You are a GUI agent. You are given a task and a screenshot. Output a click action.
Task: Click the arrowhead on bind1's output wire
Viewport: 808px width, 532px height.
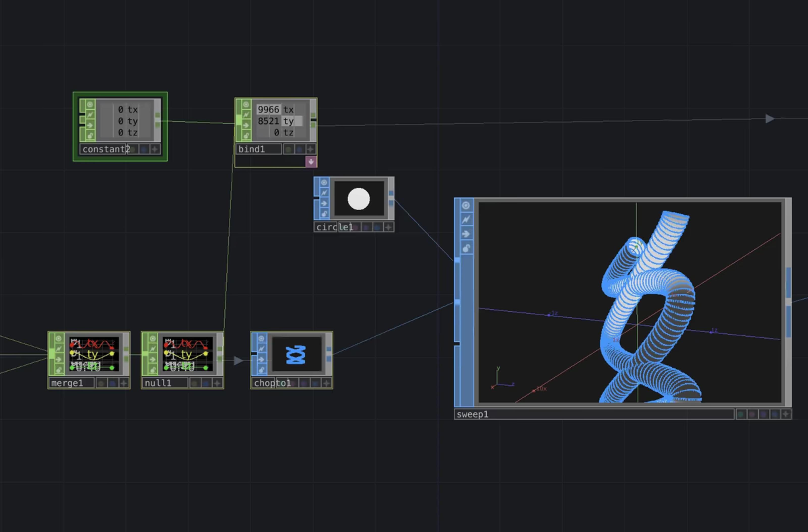click(770, 119)
